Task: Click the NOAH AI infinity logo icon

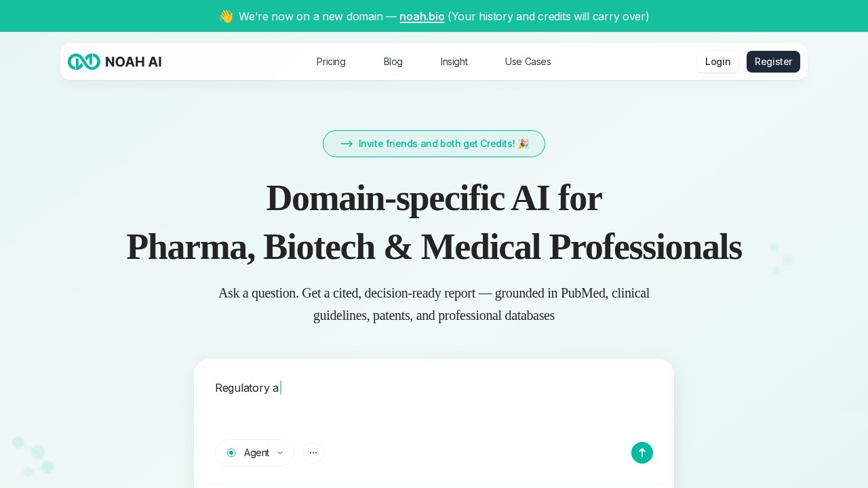Action: tap(83, 62)
